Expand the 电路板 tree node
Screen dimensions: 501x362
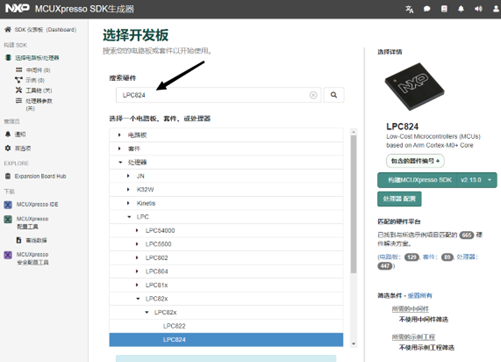(x=119, y=135)
